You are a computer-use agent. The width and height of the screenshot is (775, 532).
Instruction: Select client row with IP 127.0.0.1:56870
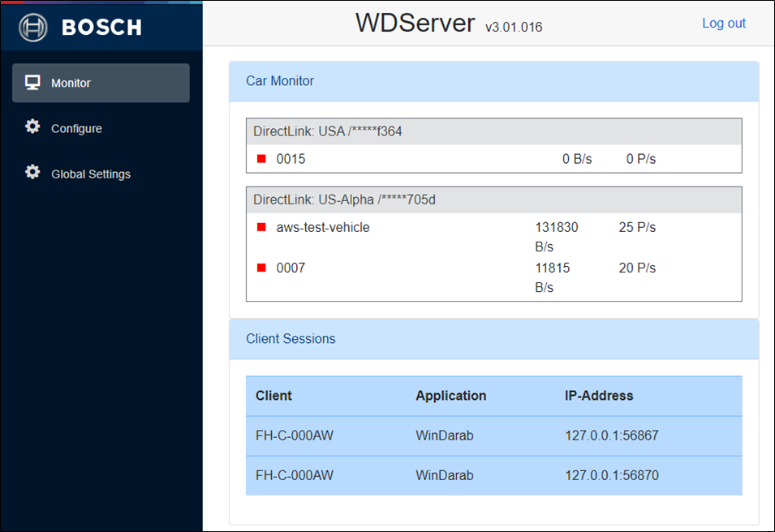pyautogui.click(x=493, y=475)
